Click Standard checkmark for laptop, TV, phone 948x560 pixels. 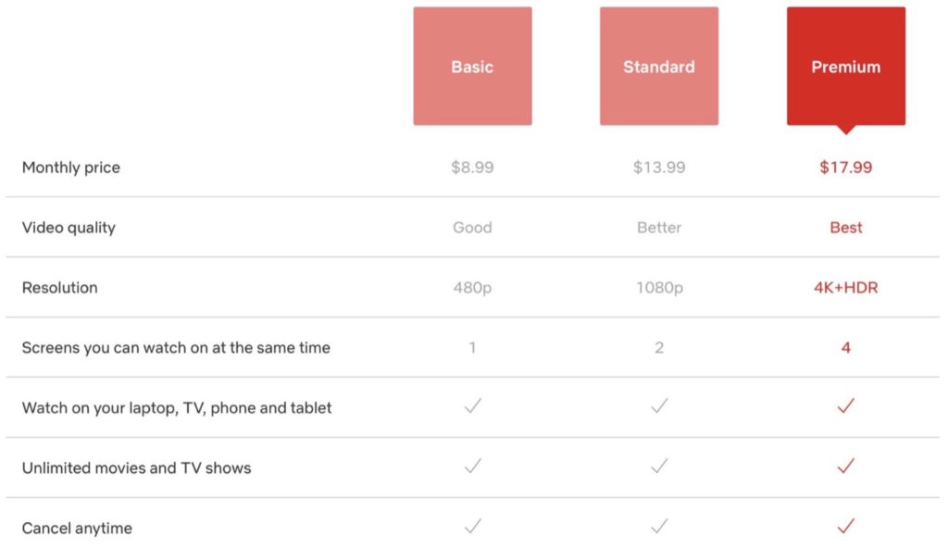(x=659, y=406)
